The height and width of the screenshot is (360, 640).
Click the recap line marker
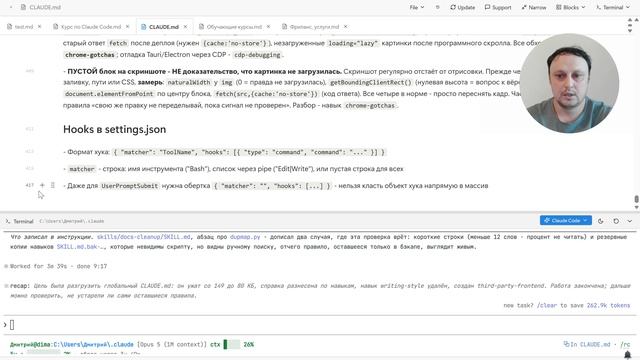(x=6, y=286)
